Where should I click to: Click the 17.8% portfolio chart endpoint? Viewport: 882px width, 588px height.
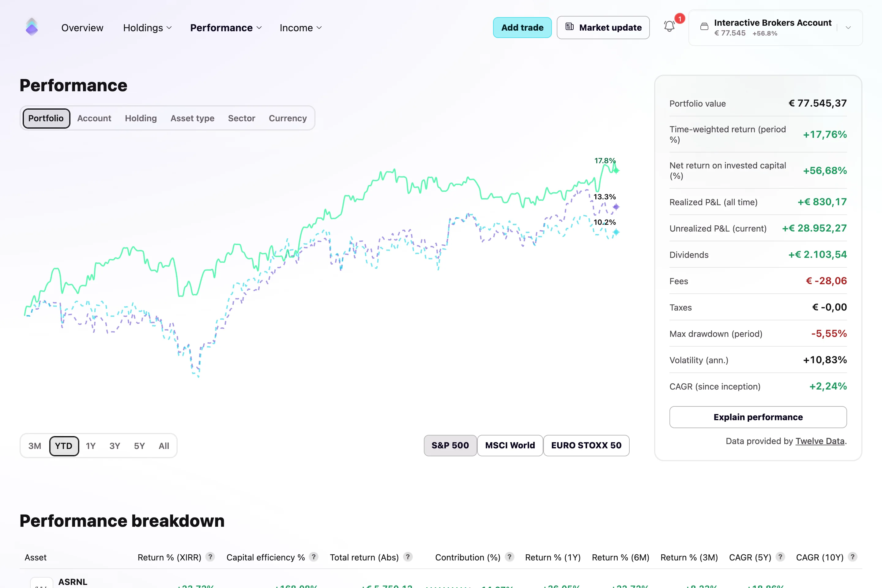coord(616,171)
